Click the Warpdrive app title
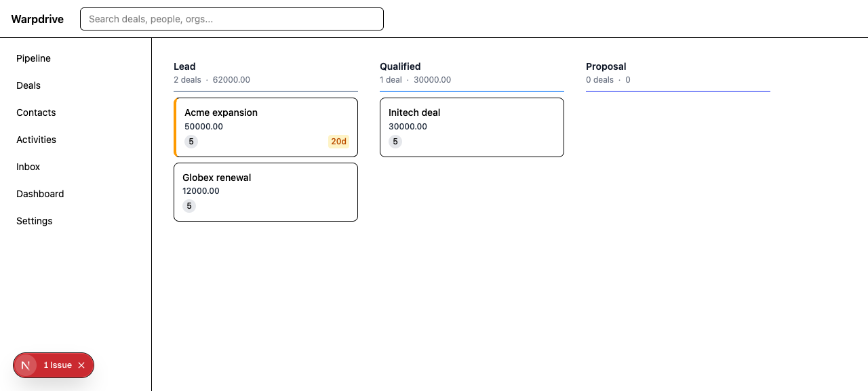This screenshot has height=391, width=868. pyautogui.click(x=37, y=19)
